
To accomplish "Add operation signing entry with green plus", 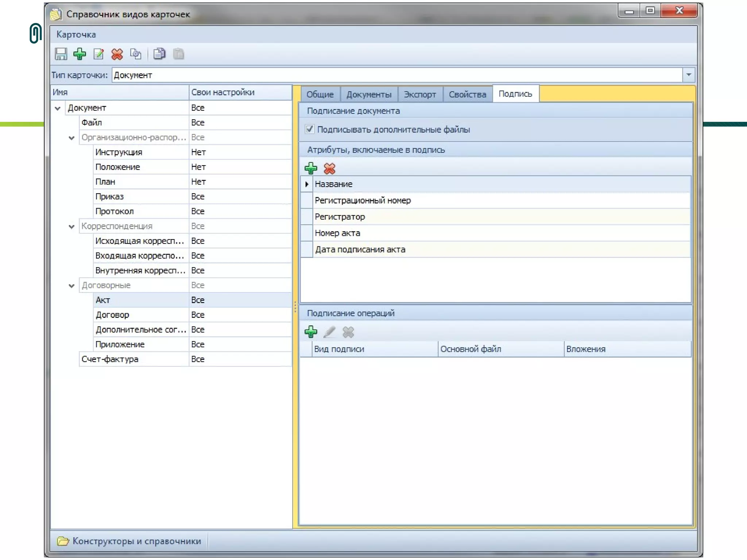I will 311,332.
